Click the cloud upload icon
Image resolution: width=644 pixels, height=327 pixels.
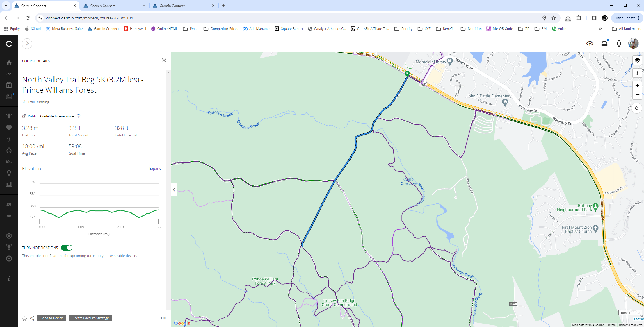[590, 44]
